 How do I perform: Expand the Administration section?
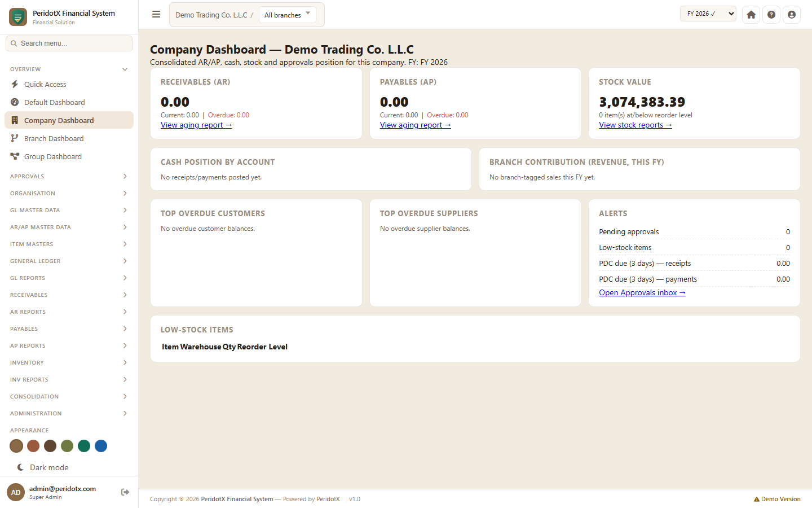tap(69, 413)
